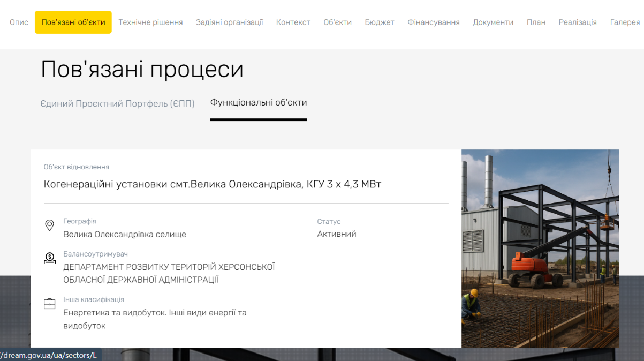Select the Пов'язані об'єкти tab
Screen dimensions: 644x361
click(73, 22)
